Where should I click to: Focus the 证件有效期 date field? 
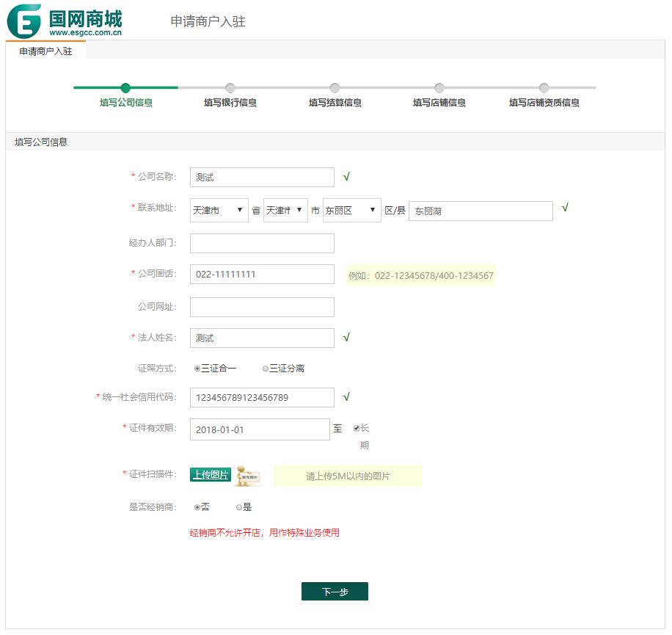tap(260, 429)
